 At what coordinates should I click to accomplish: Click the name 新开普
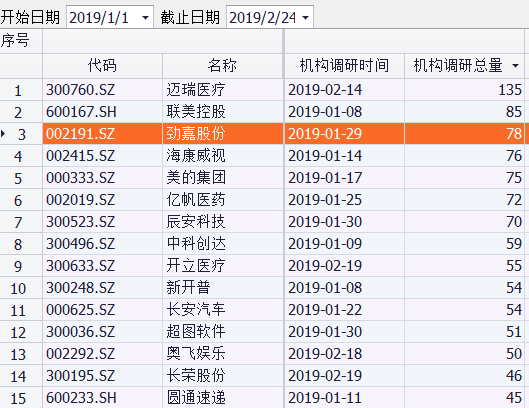(188, 288)
